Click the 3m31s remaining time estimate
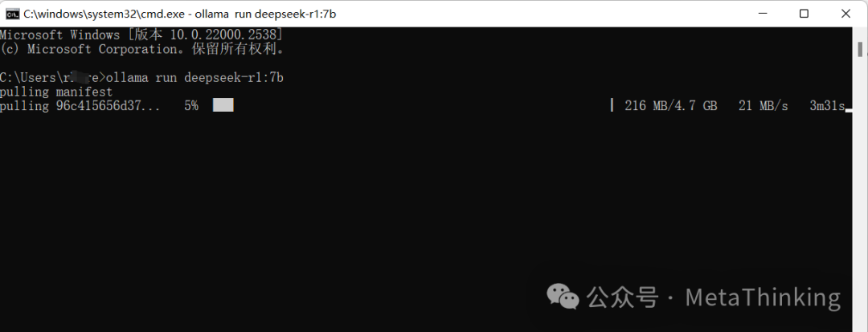868x332 pixels. (827, 105)
